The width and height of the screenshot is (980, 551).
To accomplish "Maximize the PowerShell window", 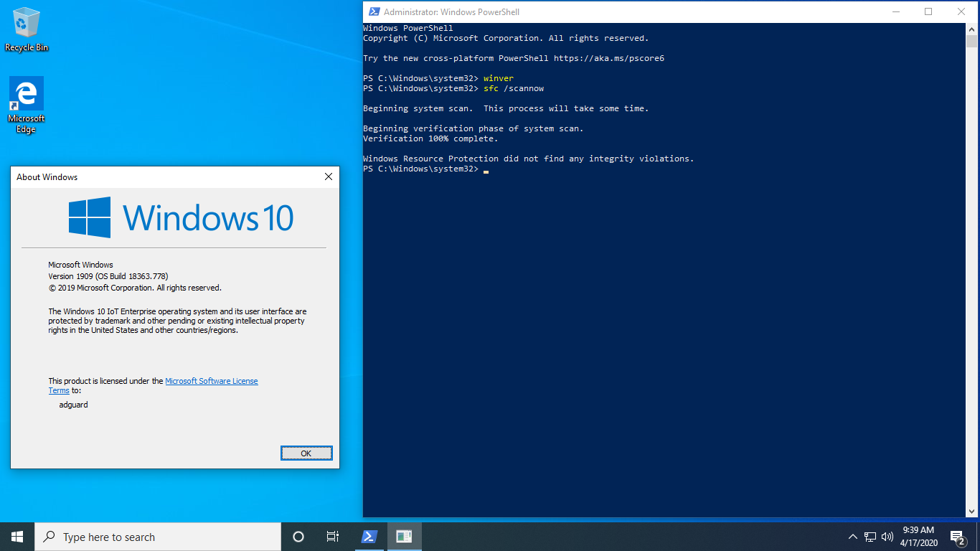I will tap(928, 11).
